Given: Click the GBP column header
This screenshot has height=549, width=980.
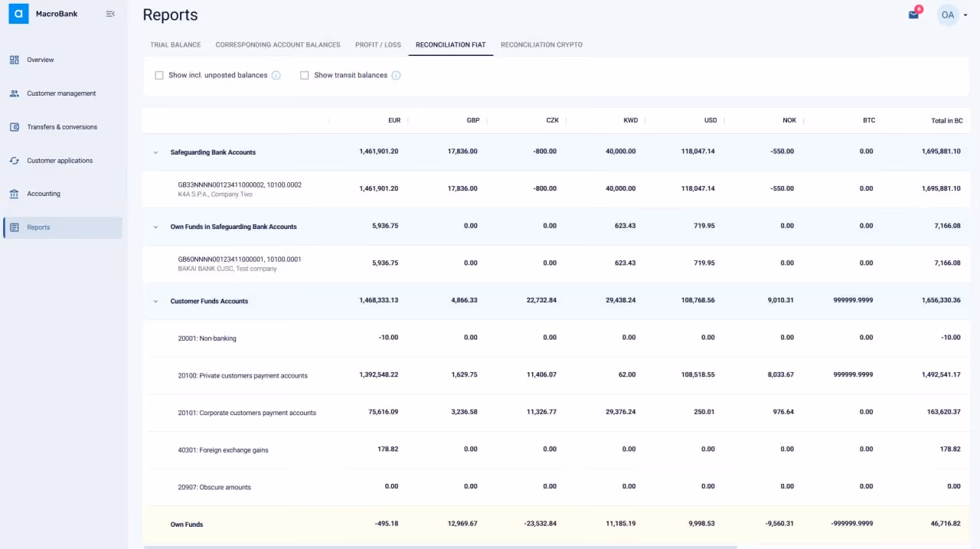Looking at the screenshot, I should pyautogui.click(x=473, y=120).
